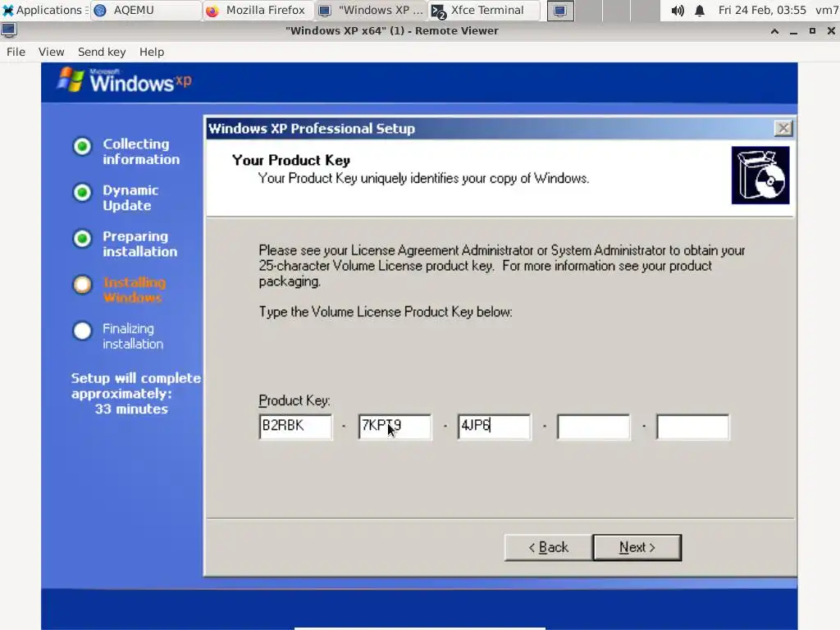Viewport: 840px width, 630px height.
Task: Click the volume speaker icon
Action: click(x=678, y=10)
